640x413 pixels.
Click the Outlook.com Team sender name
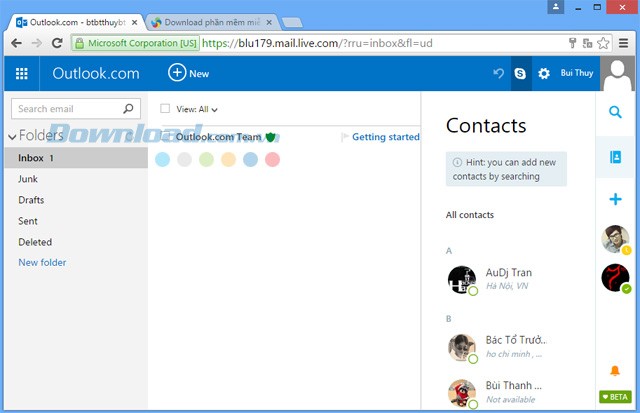[218, 137]
